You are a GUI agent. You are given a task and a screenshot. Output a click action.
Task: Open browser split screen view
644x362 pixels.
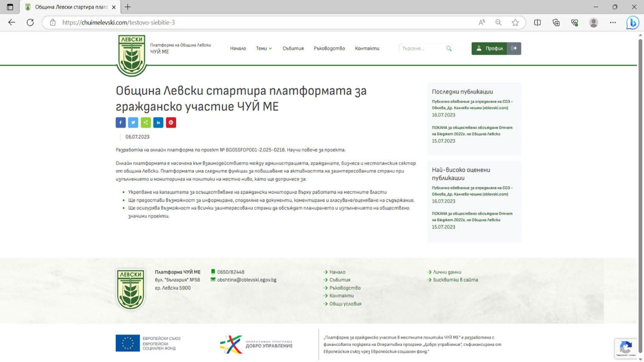(537, 22)
